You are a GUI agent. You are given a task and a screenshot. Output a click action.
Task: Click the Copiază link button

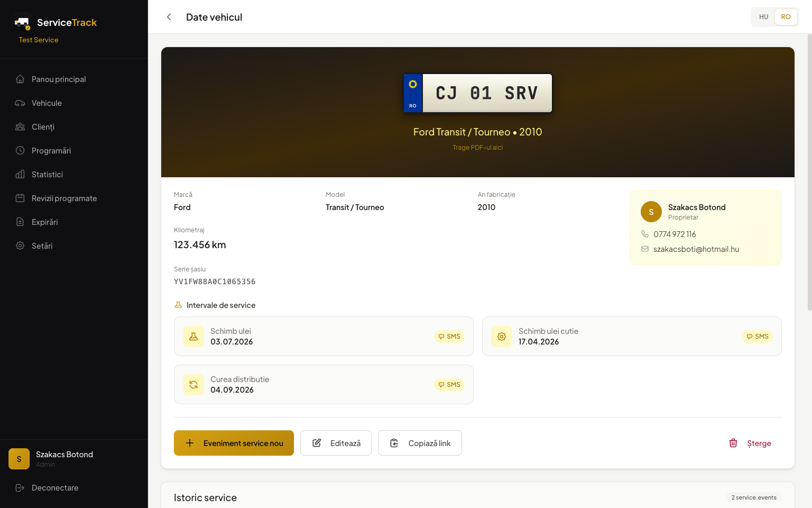click(x=420, y=443)
